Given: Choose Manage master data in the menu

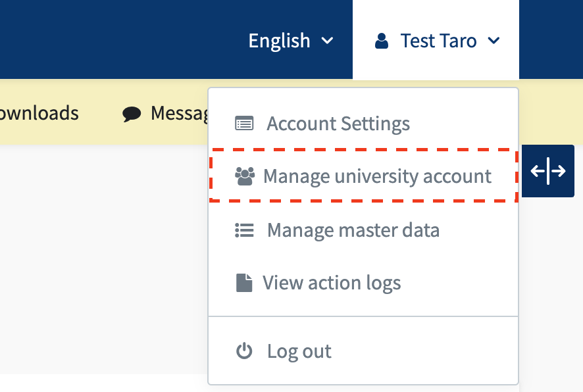Looking at the screenshot, I should pyautogui.click(x=353, y=230).
